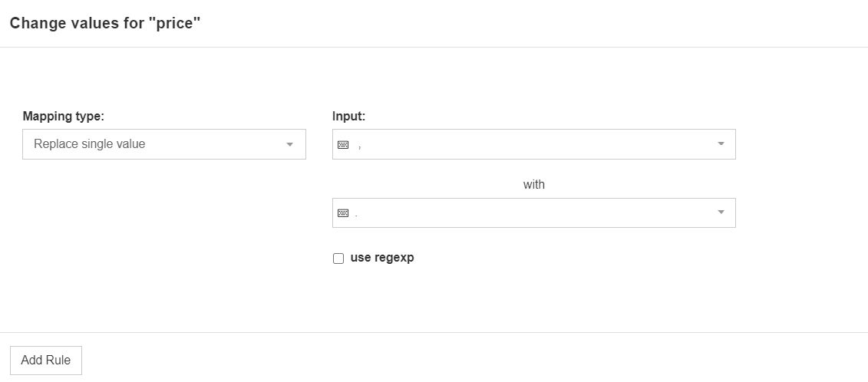This screenshot has height=382, width=868.
Task: Expand the "with" replacement dropdown arrow
Action: pos(721,212)
